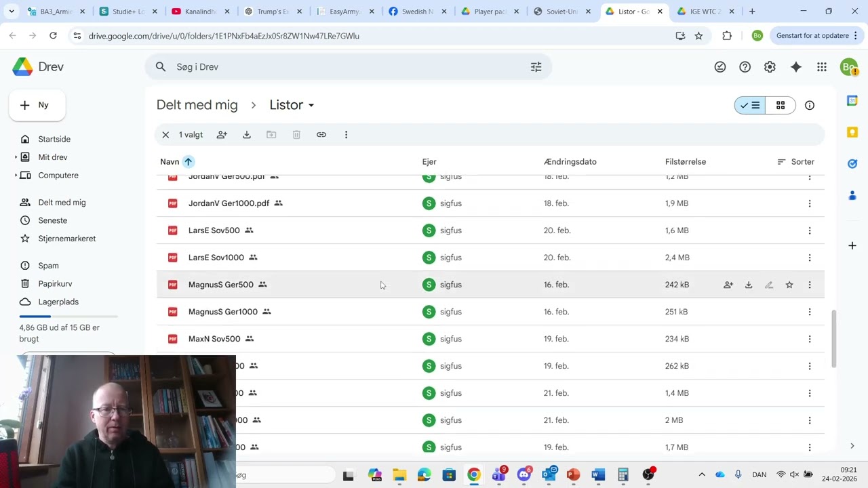Open more options for MagnusS Ger500
The width and height of the screenshot is (868, 488).
click(810, 285)
